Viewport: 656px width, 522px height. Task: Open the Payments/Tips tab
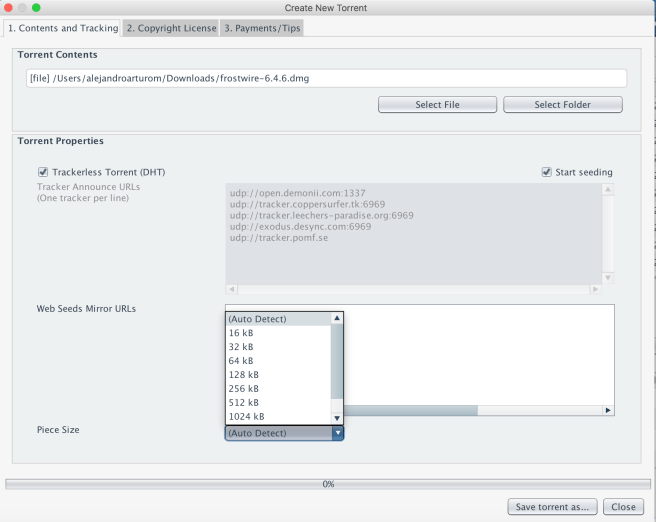click(x=262, y=28)
